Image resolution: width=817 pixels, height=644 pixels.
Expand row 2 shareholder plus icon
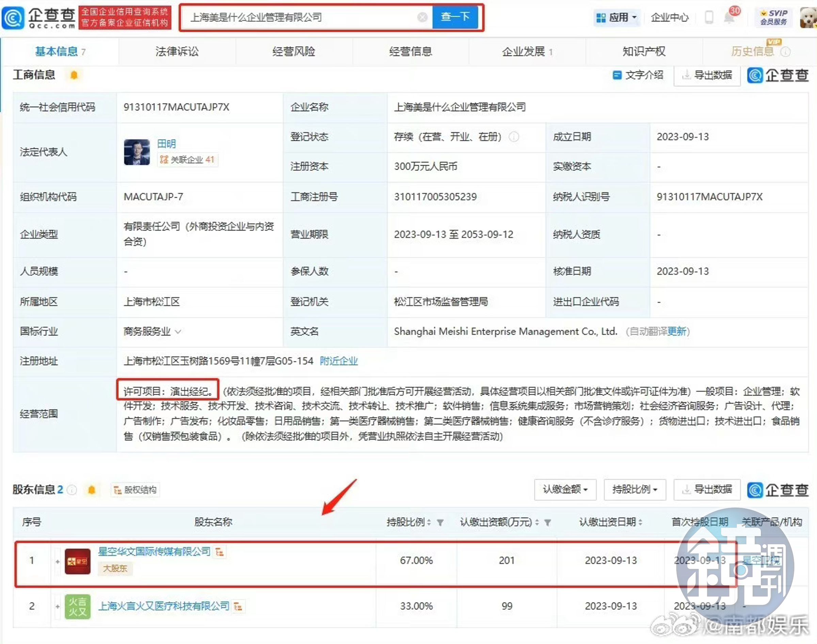click(x=57, y=607)
